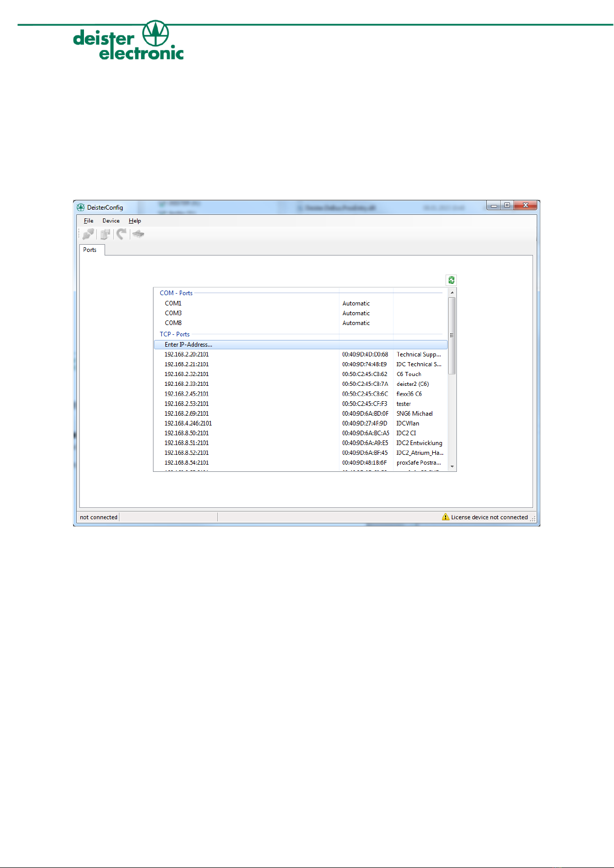Select the COM8 port entry
Image resolution: width=614 pixels, height=868 pixels.
pos(173,323)
